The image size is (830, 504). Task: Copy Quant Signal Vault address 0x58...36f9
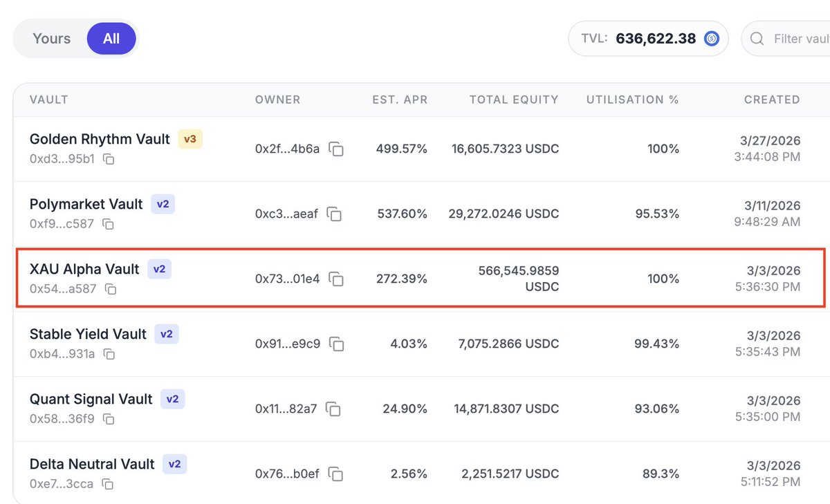click(109, 419)
